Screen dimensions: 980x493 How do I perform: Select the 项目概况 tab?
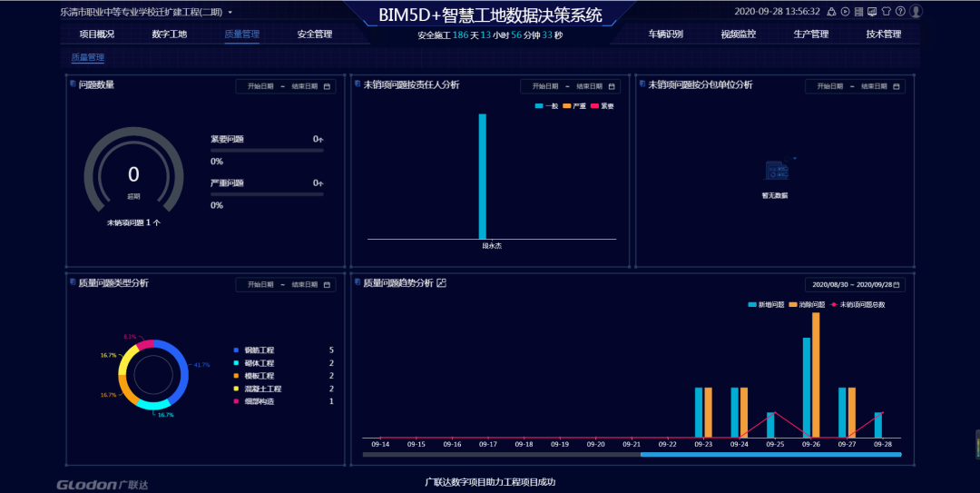[x=97, y=34]
